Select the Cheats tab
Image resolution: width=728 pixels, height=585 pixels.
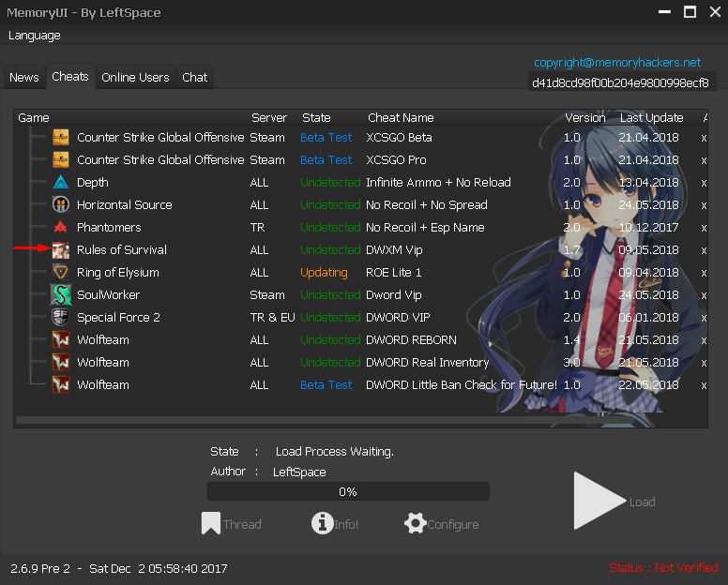pos(70,77)
